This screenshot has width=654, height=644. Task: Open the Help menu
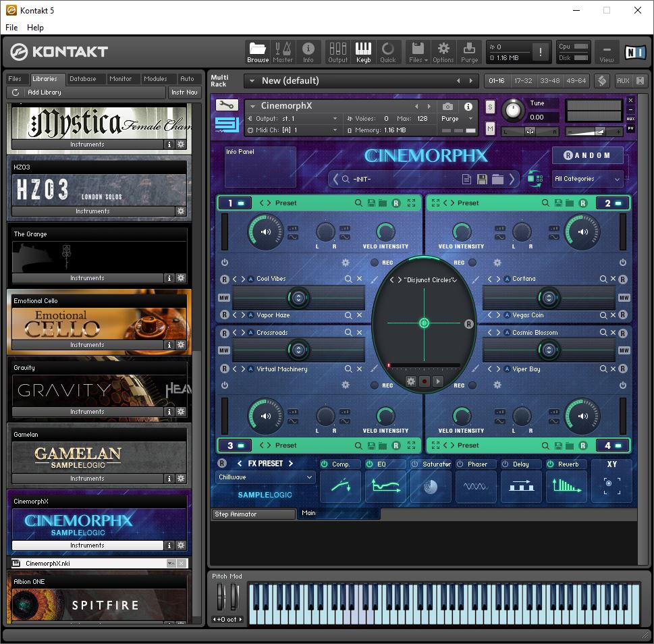[x=35, y=28]
